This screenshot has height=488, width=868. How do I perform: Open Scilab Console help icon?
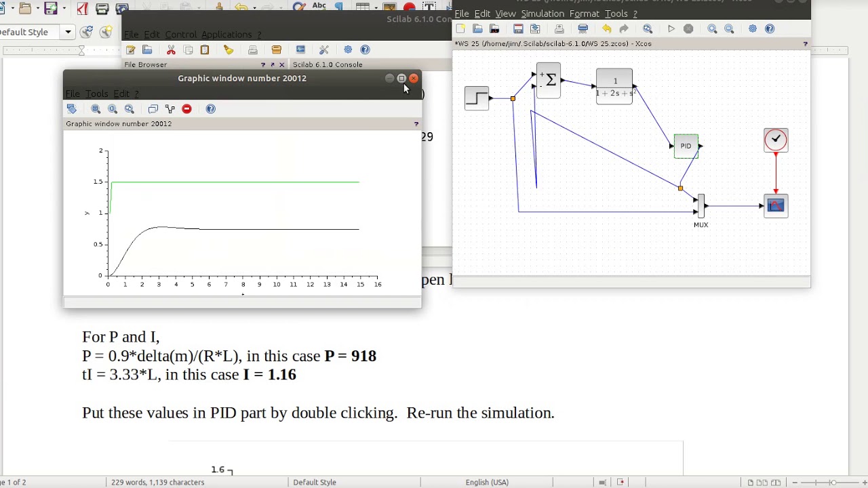(x=365, y=50)
